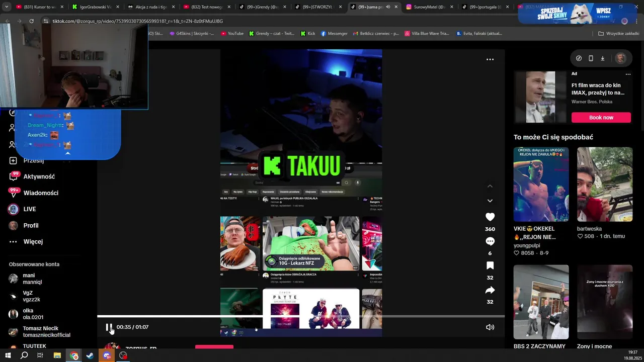Open the YouTube bookmark

232,34
